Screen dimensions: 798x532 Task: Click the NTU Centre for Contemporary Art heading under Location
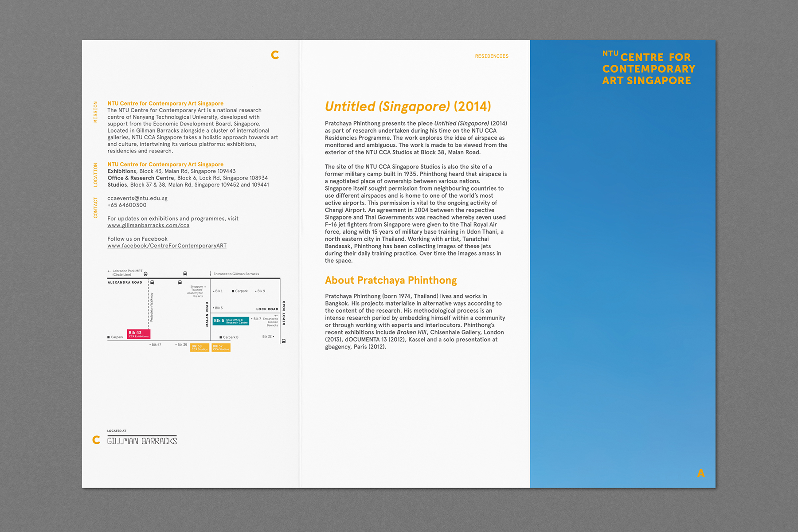click(165, 164)
